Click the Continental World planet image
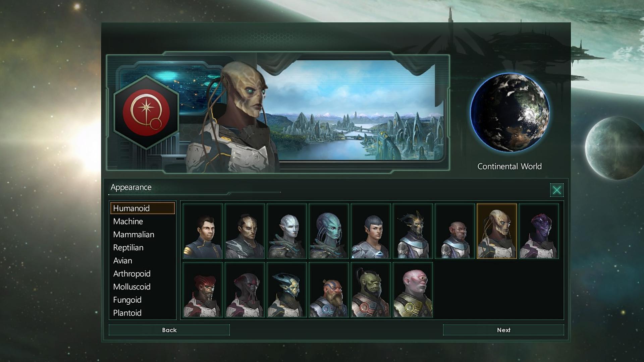 [509, 112]
